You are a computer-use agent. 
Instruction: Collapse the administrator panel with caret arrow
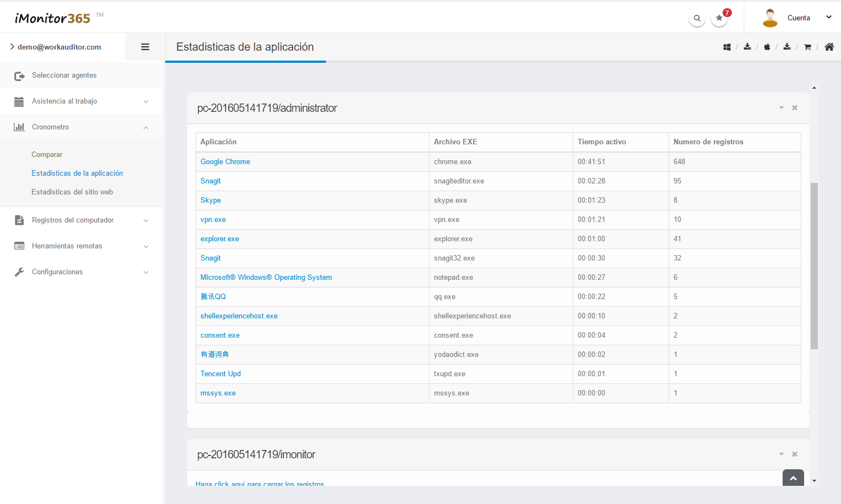781,108
